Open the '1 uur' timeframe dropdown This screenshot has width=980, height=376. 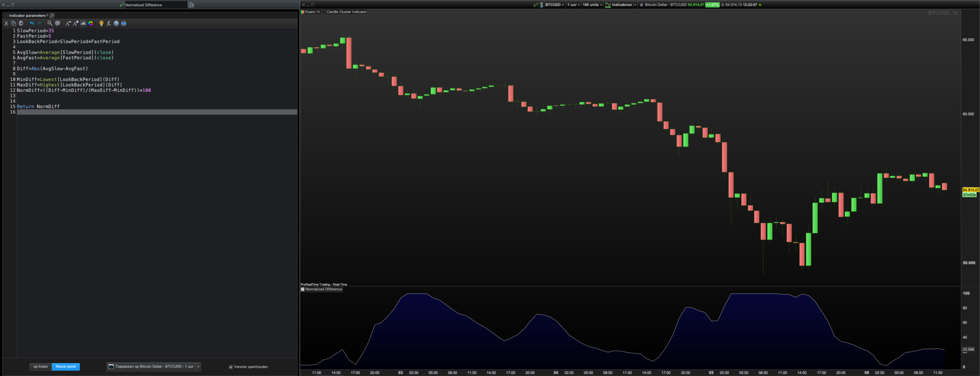click(x=574, y=5)
